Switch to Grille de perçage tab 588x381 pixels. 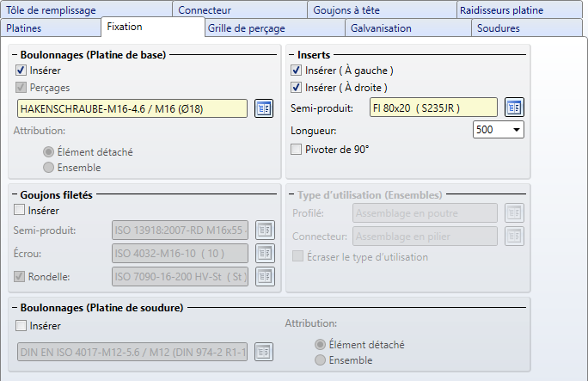click(246, 28)
